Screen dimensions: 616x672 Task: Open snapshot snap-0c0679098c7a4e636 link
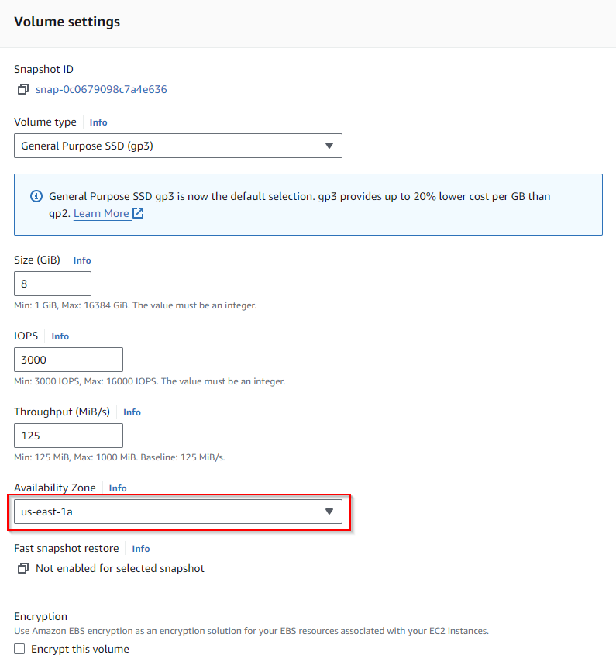click(x=102, y=89)
